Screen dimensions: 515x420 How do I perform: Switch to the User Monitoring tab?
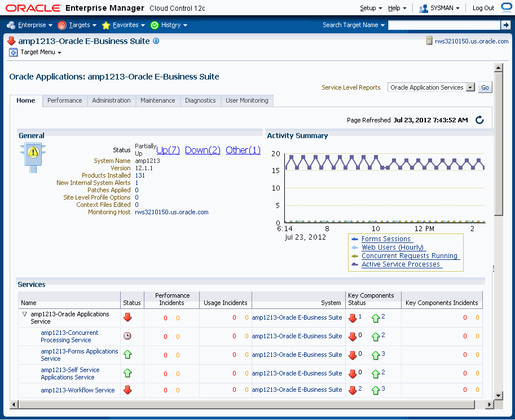pyautogui.click(x=247, y=100)
